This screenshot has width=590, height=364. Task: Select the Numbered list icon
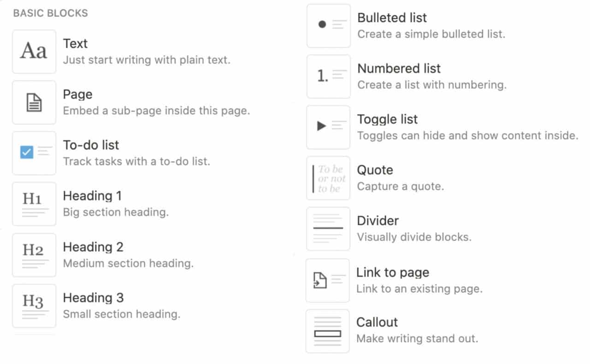[x=328, y=76]
